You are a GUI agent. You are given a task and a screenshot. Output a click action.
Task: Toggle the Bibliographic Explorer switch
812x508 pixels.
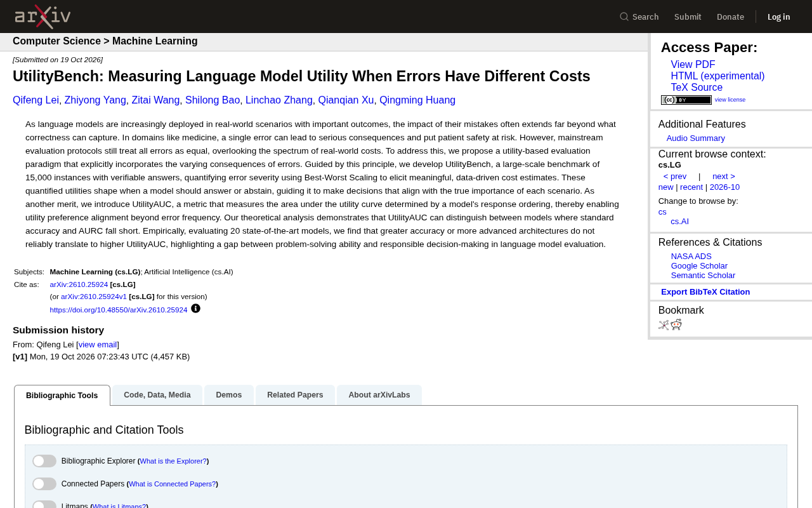44,461
